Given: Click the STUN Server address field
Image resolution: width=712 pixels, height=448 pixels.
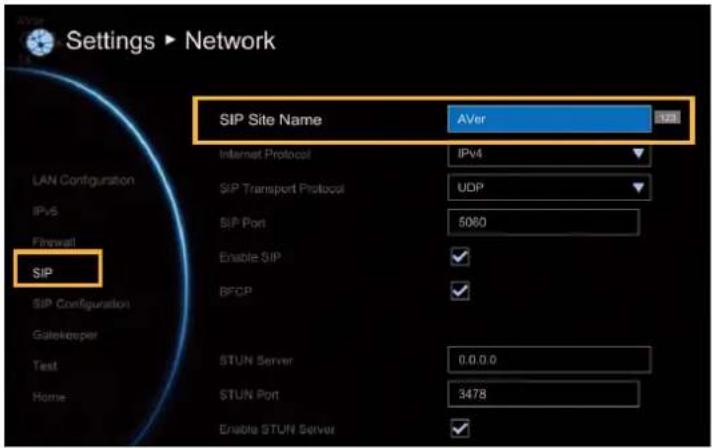Looking at the screenshot, I should [x=549, y=360].
